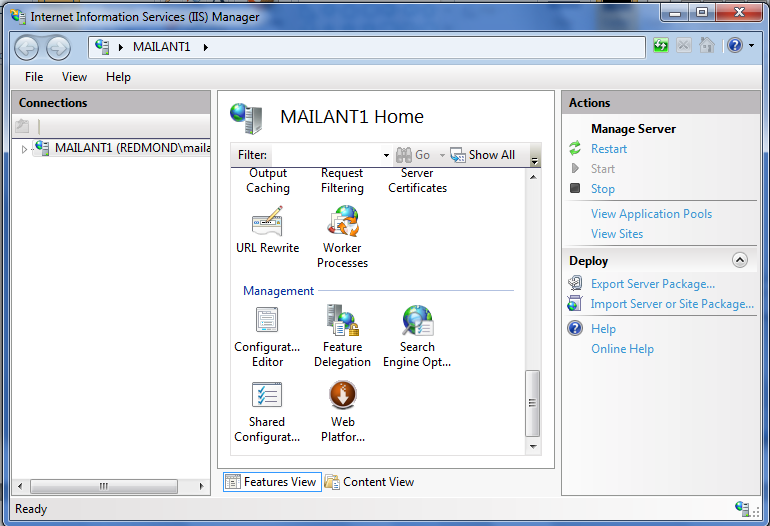
Task: Click the Management group header
Action: coord(278,291)
